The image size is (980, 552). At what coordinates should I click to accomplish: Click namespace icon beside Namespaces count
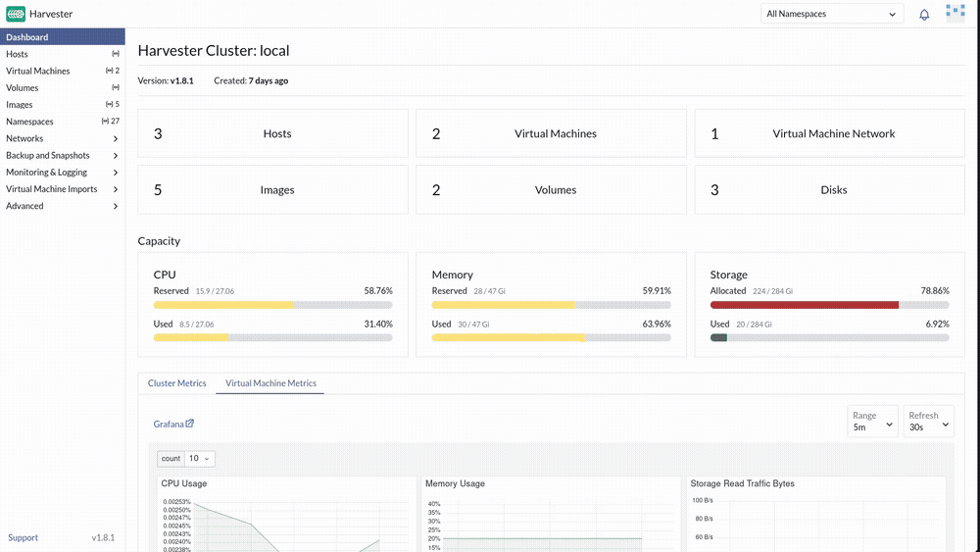[x=106, y=122]
